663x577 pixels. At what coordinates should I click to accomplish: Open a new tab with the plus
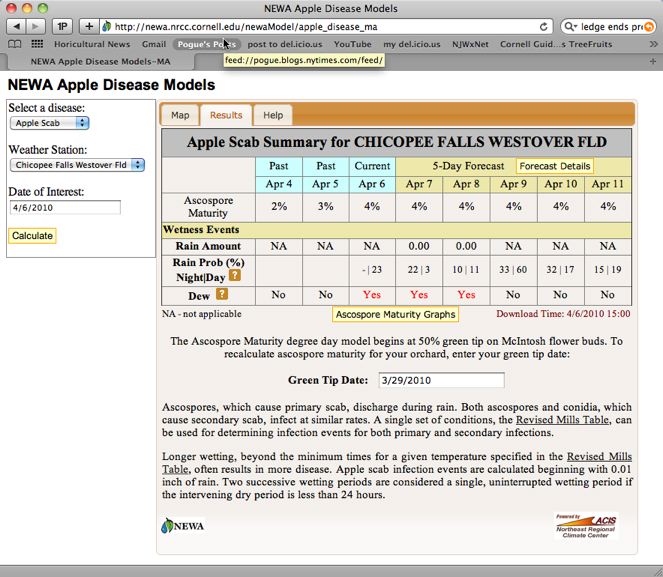click(x=653, y=61)
